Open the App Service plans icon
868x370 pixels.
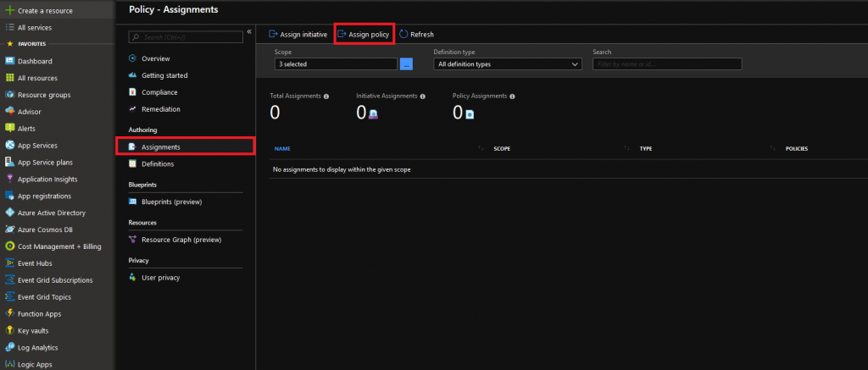click(x=9, y=162)
